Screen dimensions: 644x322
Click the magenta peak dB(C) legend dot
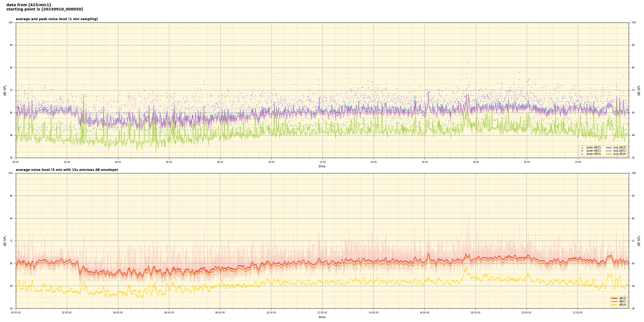pos(582,151)
